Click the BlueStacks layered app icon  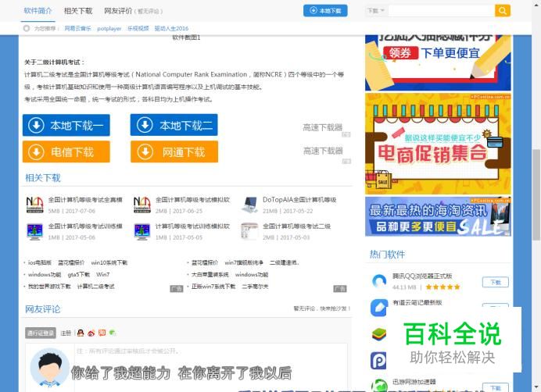(x=379, y=334)
